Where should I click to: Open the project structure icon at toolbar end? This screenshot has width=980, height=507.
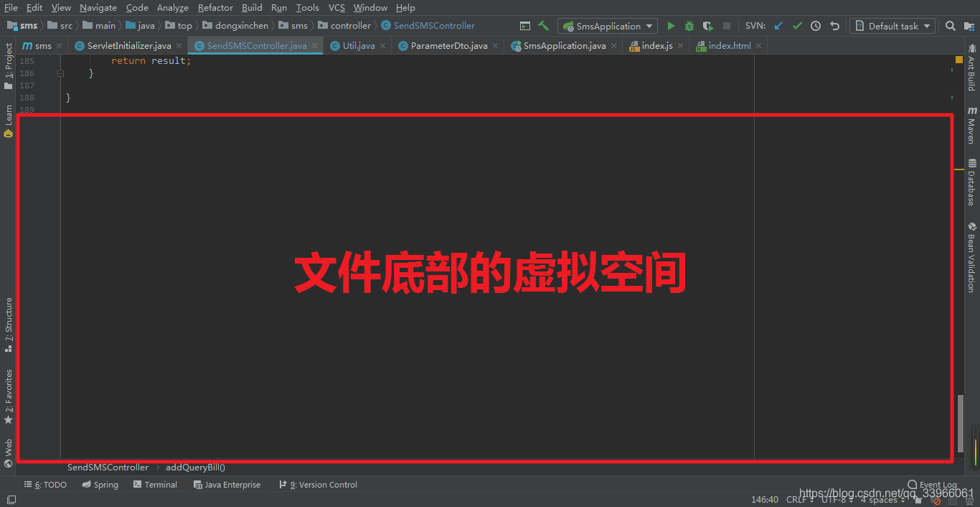[969, 26]
